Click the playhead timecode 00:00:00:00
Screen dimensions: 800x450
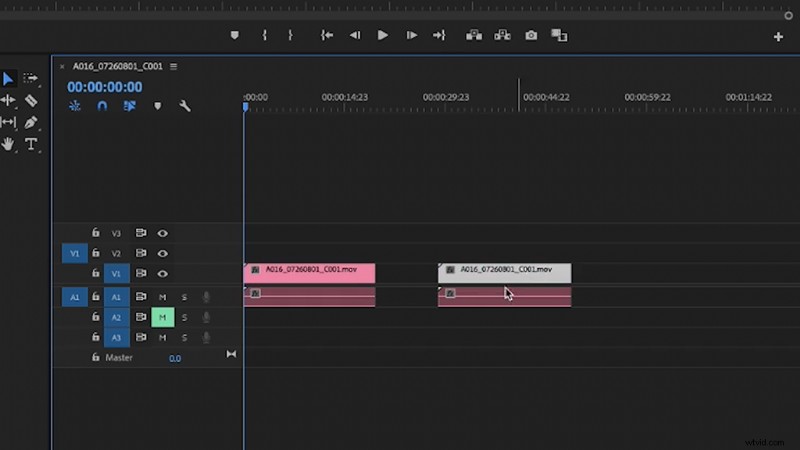(105, 87)
